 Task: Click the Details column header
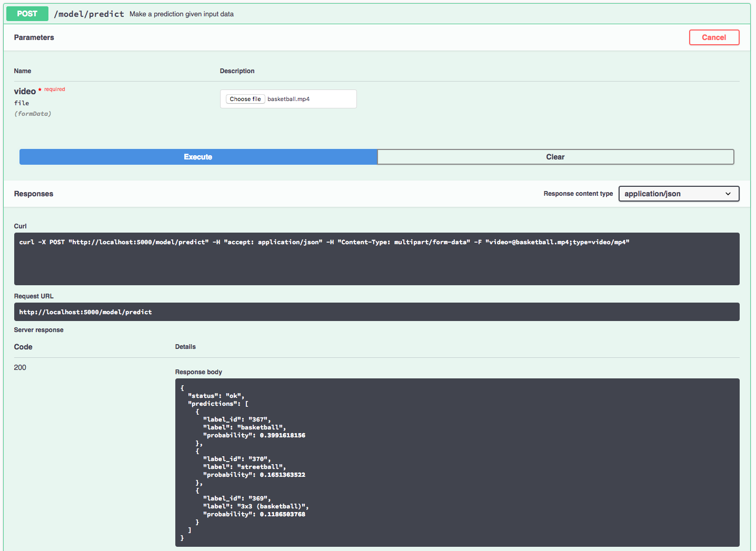185,347
